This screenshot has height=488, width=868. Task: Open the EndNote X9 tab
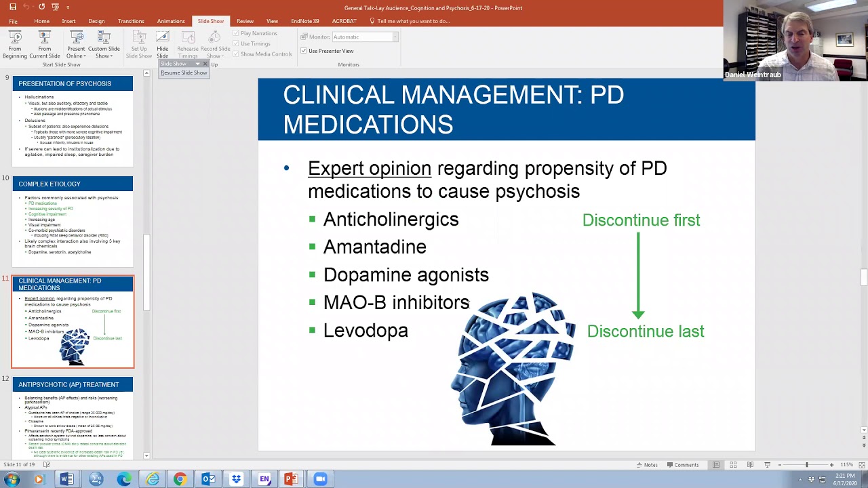pos(305,21)
